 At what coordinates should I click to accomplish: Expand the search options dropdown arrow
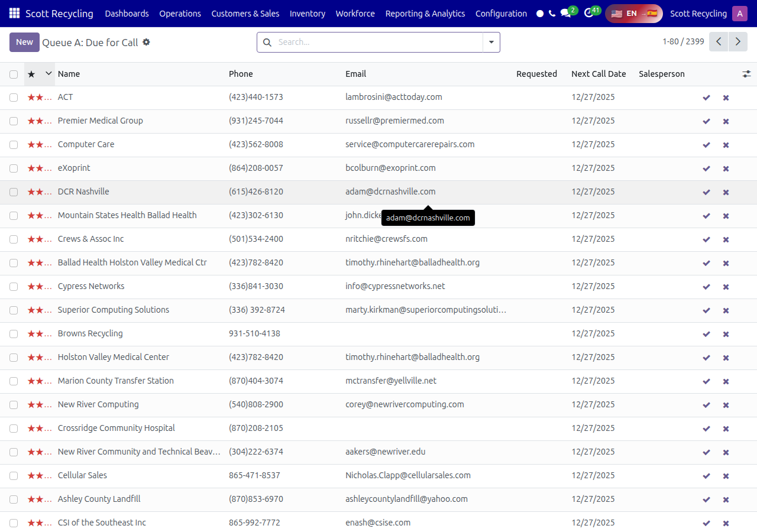[491, 42]
